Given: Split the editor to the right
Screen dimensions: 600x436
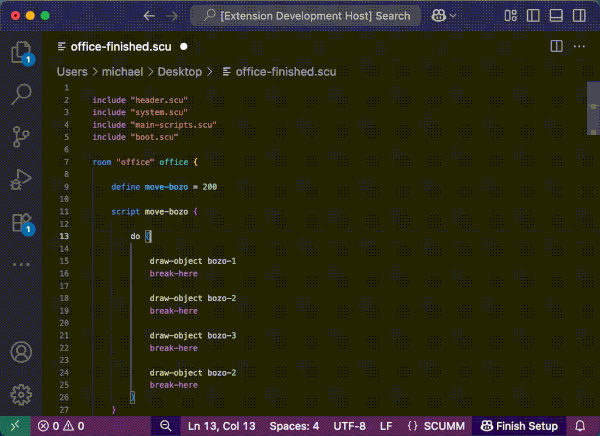Looking at the screenshot, I should pos(556,46).
